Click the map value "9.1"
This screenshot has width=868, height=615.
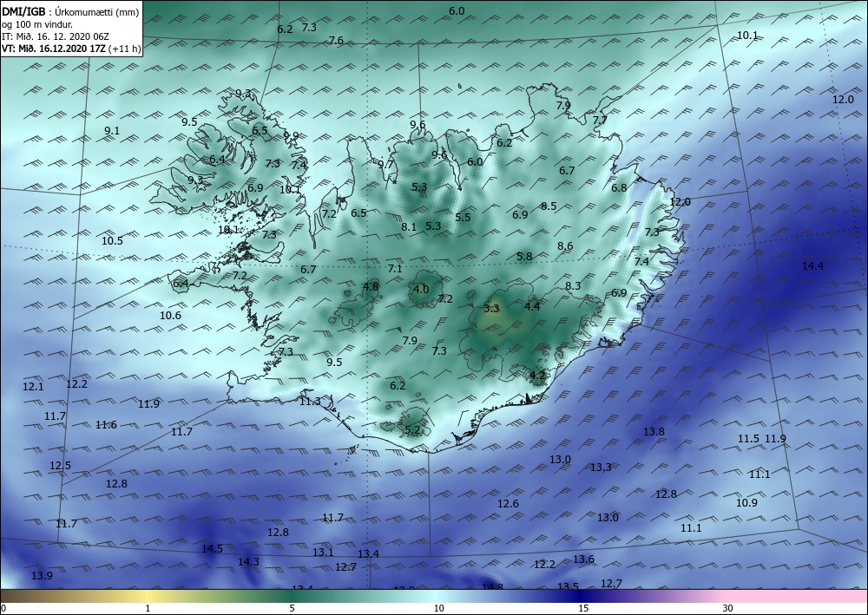click(x=112, y=130)
